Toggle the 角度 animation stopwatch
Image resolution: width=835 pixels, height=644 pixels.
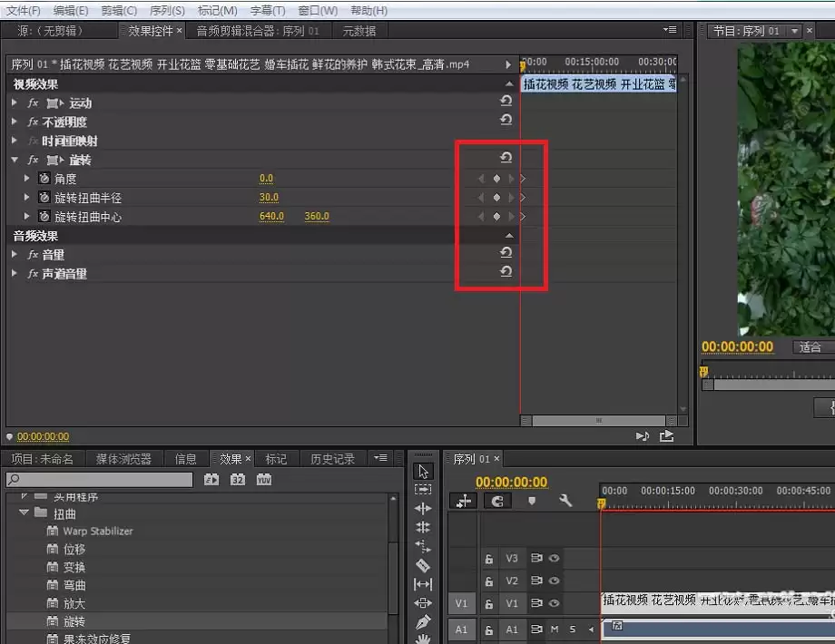tap(44, 179)
